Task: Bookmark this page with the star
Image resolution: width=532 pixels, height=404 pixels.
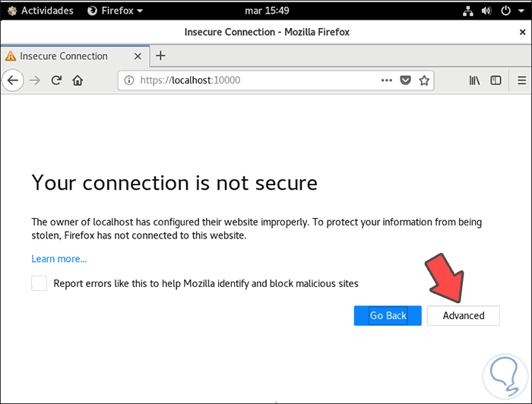Action: click(424, 80)
